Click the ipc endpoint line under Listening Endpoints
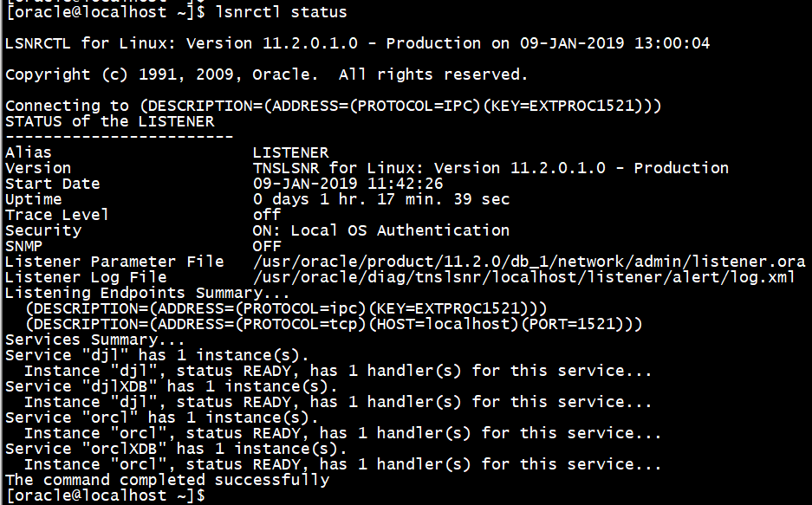812x505 pixels. tap(286, 308)
